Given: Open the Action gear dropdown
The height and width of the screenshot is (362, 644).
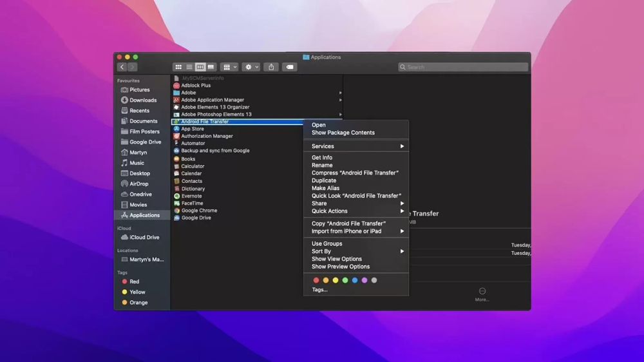Looking at the screenshot, I should 251,67.
